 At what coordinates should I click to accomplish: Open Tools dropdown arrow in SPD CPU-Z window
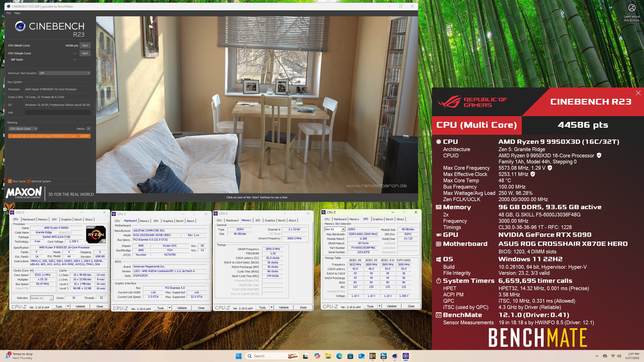[x=379, y=306]
